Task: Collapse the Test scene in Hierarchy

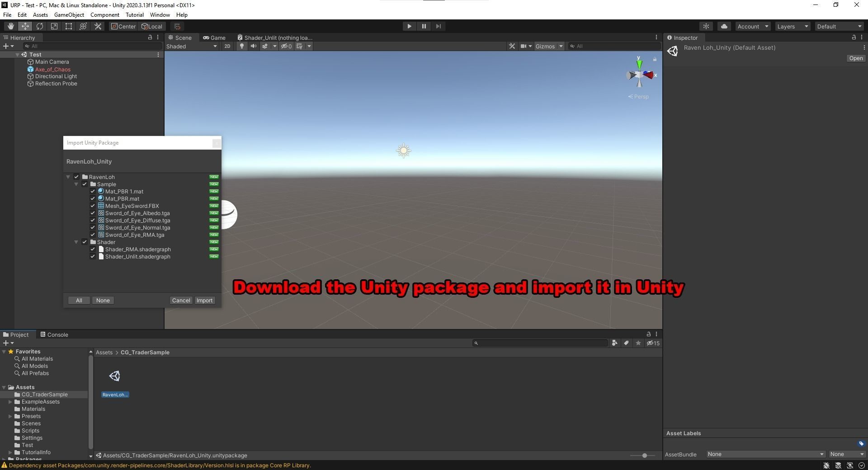Action: click(x=17, y=55)
